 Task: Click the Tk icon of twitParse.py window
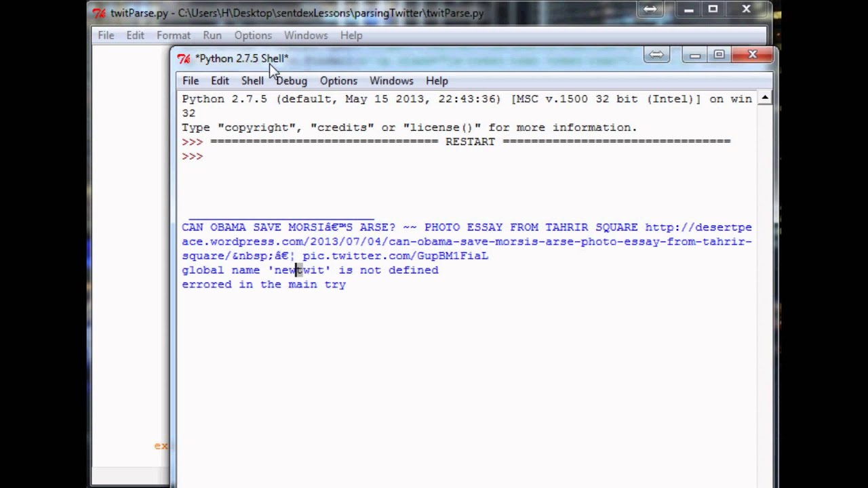(x=99, y=13)
